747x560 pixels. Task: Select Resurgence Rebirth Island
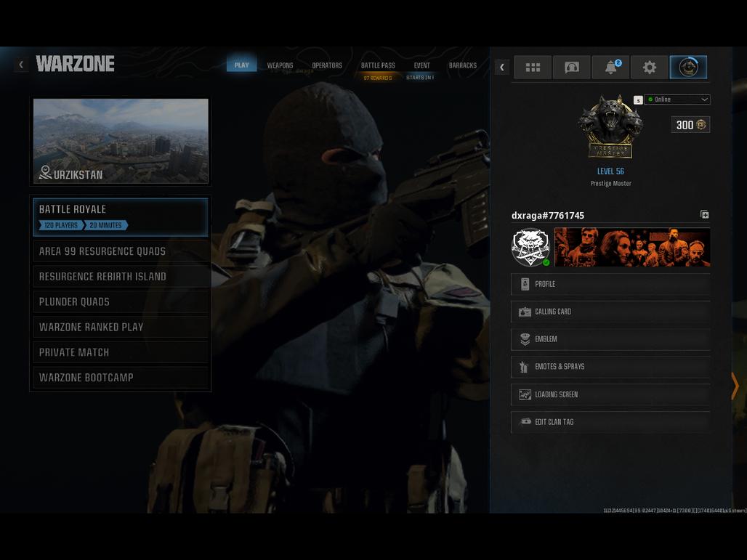(121, 277)
